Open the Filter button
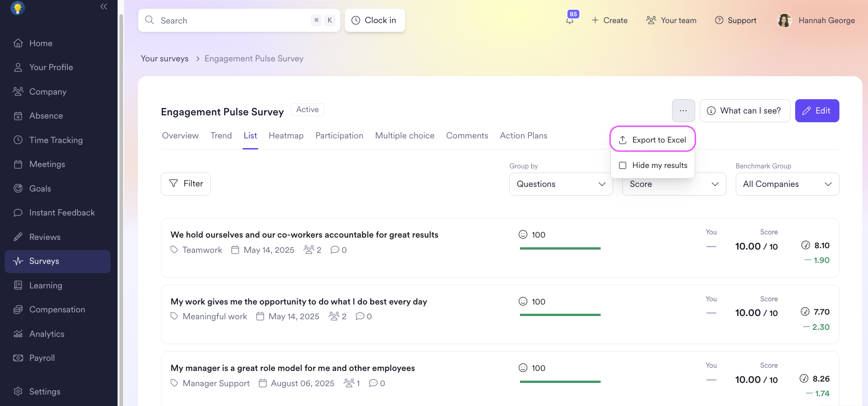The height and width of the screenshot is (406, 868). 186,184
